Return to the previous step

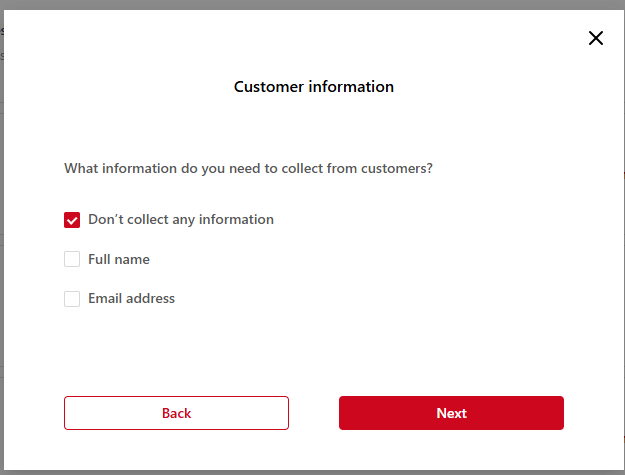point(176,413)
